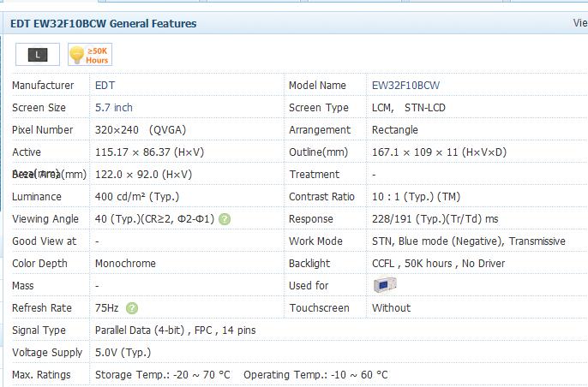
Task: Click the Treatment row label
Action: point(315,174)
